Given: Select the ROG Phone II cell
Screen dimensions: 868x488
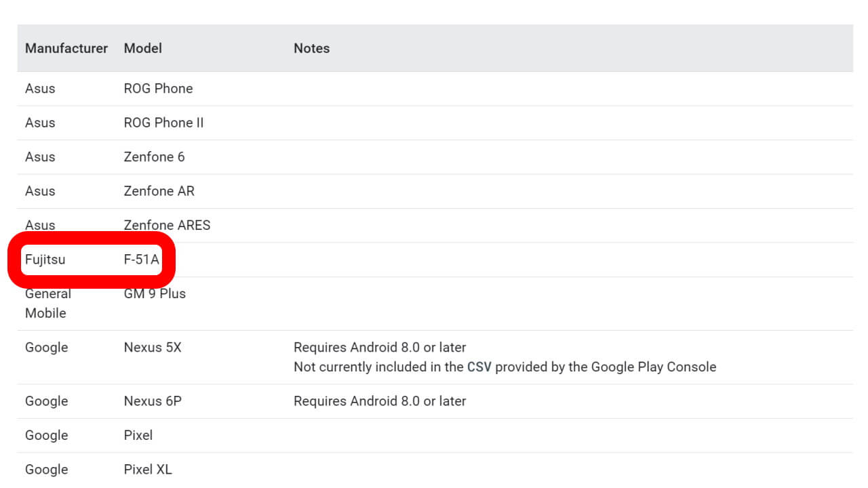Looking at the screenshot, I should pyautogui.click(x=163, y=123).
